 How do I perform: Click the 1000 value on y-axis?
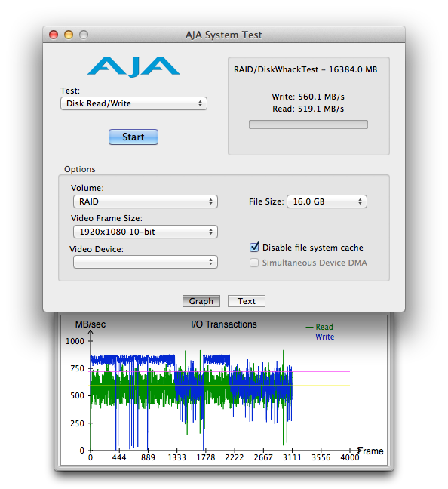[x=75, y=341]
